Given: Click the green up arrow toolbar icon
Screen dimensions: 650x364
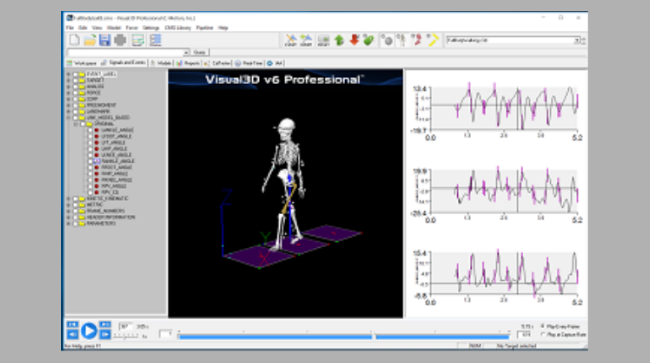Looking at the screenshot, I should 339,40.
